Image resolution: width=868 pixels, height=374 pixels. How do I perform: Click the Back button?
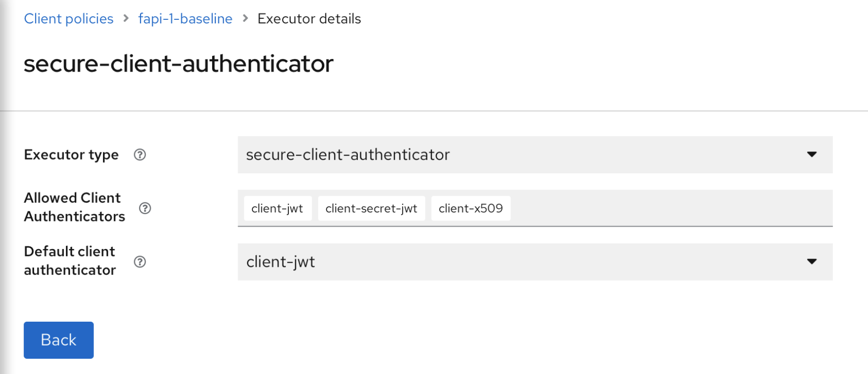click(x=58, y=340)
